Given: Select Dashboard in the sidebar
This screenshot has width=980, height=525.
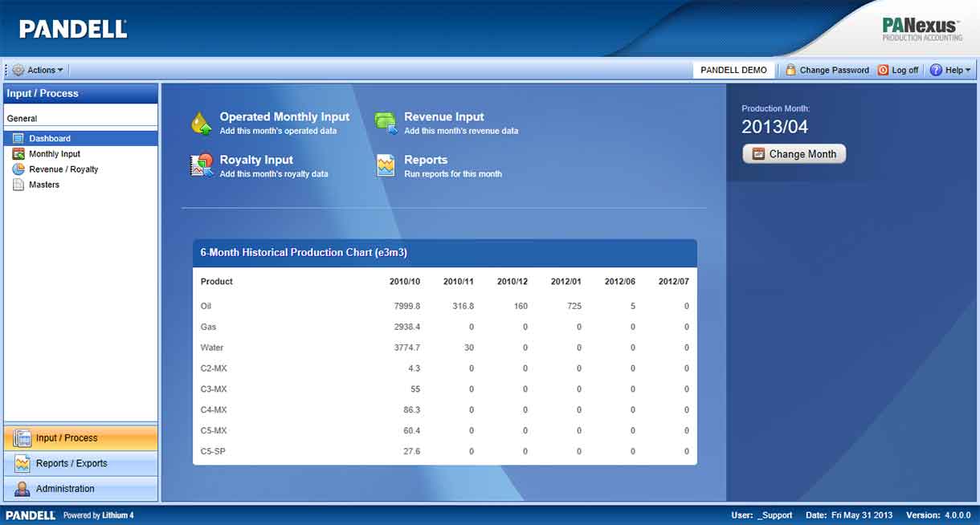Looking at the screenshot, I should [80, 138].
